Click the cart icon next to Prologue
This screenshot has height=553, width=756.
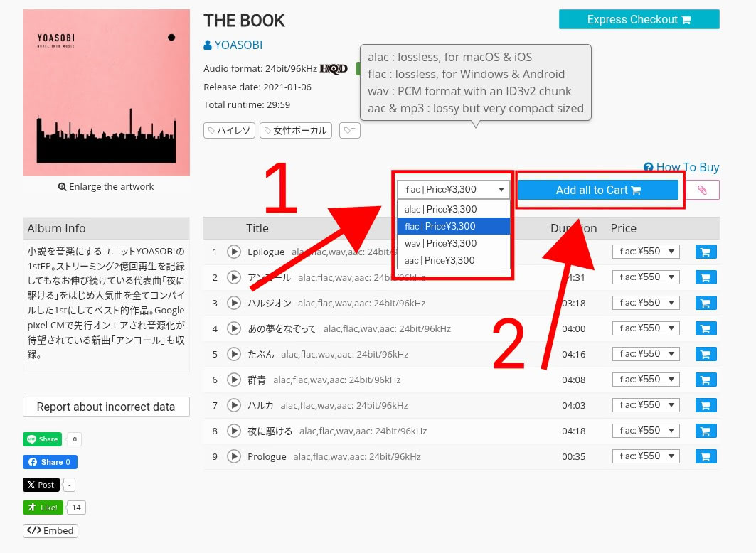point(706,456)
